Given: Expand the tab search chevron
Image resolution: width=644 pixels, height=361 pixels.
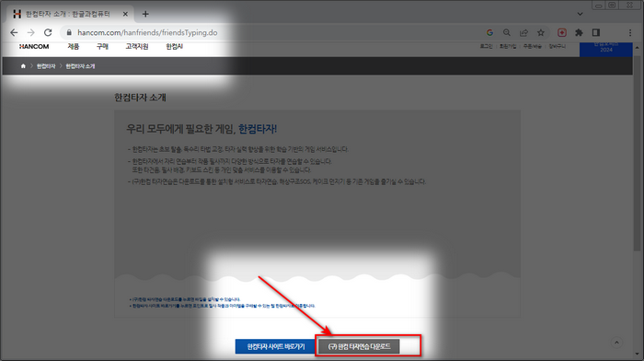Looking at the screenshot, I should [x=580, y=14].
